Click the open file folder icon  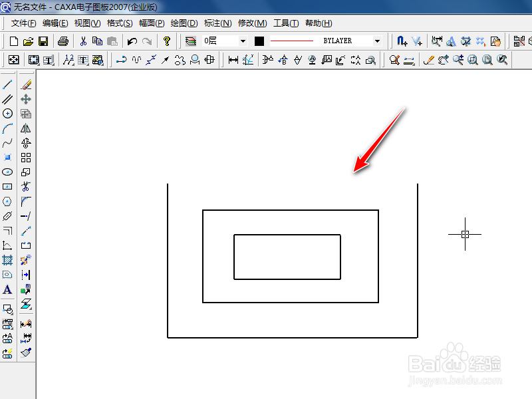coord(28,41)
